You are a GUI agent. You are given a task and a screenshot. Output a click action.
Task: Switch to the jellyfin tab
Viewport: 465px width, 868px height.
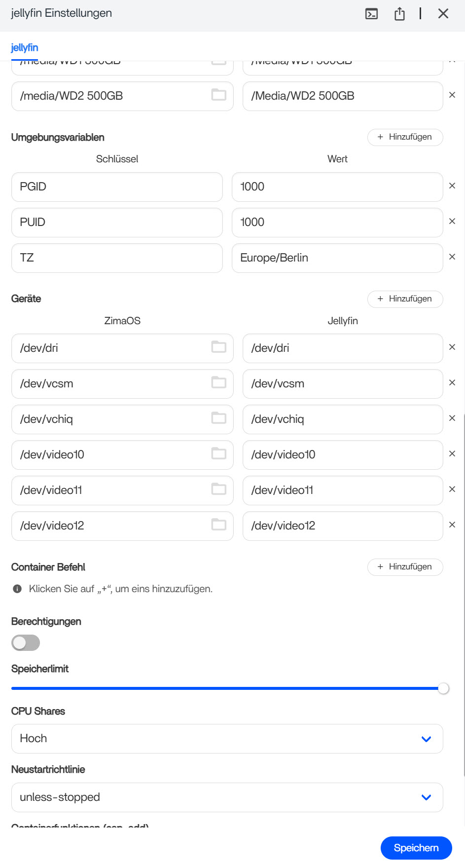[x=25, y=48]
